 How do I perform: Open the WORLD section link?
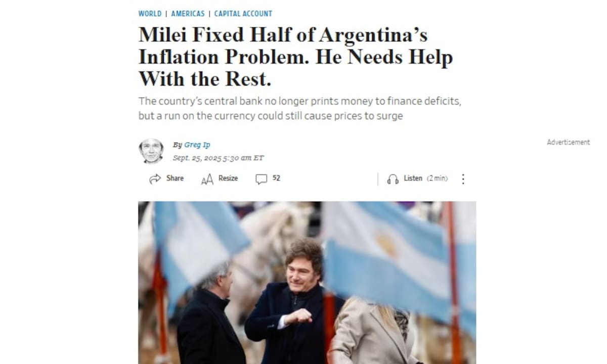(150, 14)
